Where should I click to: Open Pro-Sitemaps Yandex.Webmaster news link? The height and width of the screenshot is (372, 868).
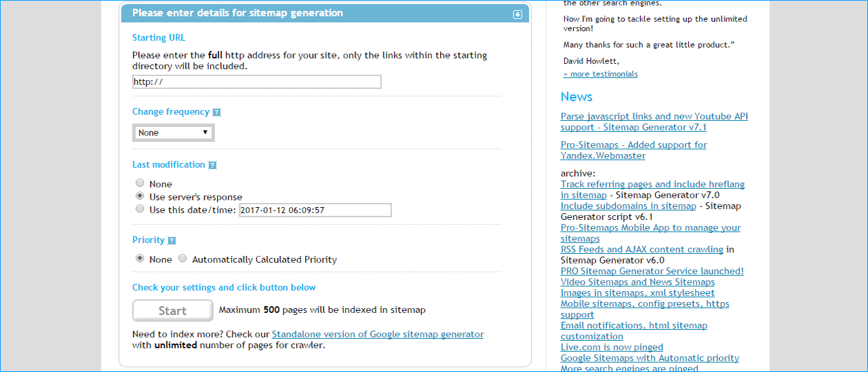pyautogui.click(x=633, y=150)
